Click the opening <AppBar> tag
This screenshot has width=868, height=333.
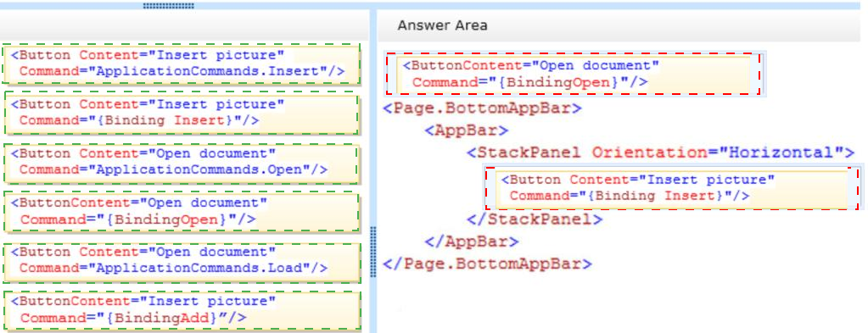(466, 130)
